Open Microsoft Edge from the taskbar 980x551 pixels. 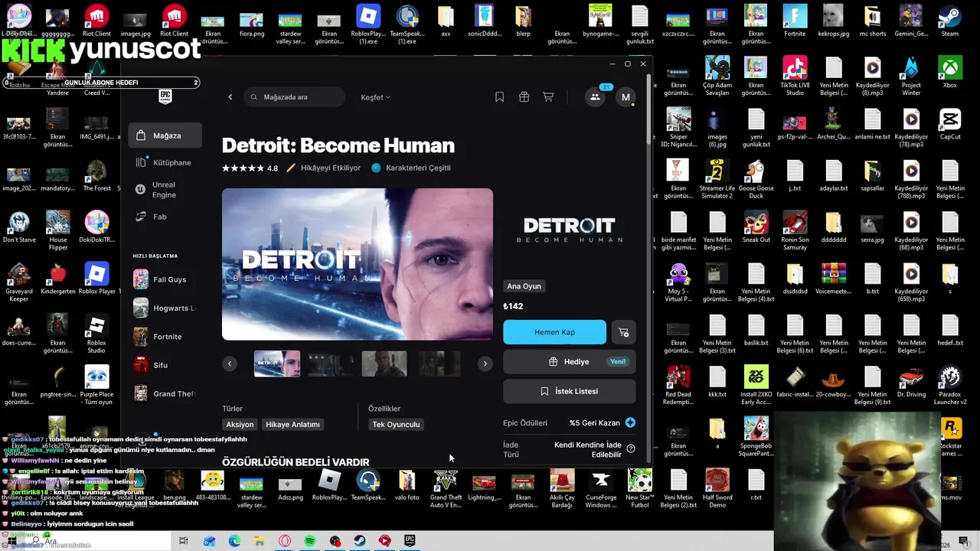pyautogui.click(x=234, y=541)
